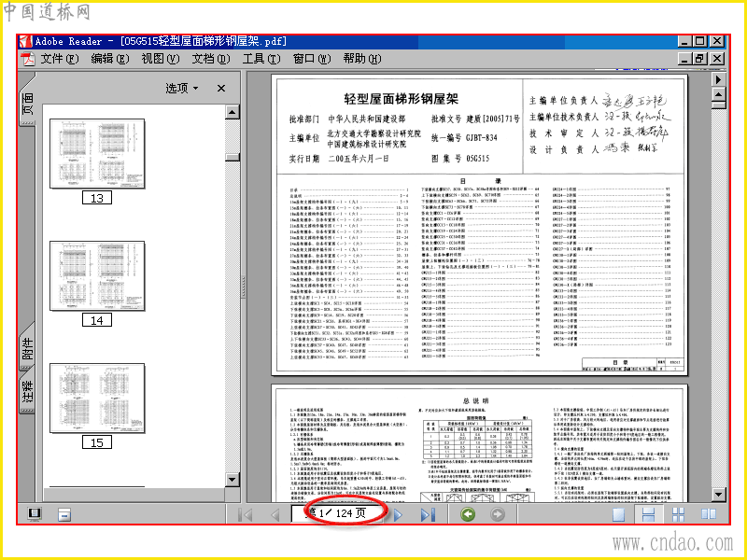Switch to single page layout
The height and width of the screenshot is (560, 747).
pyautogui.click(x=618, y=514)
